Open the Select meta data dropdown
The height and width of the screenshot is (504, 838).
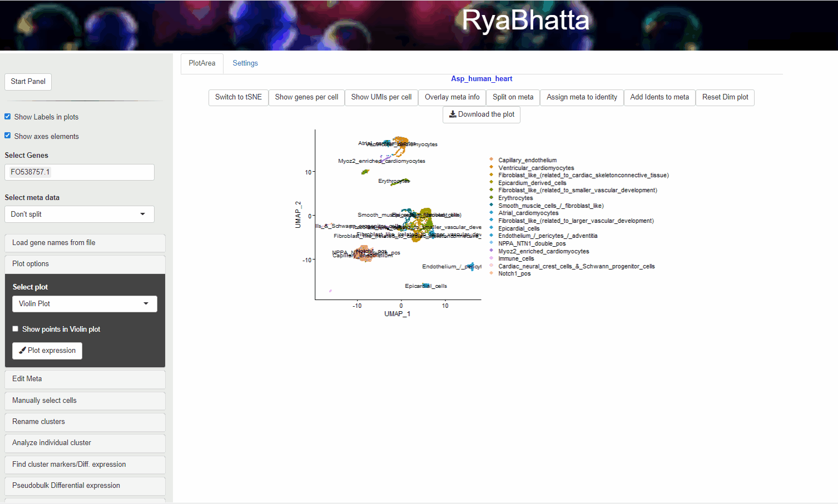[x=79, y=214]
